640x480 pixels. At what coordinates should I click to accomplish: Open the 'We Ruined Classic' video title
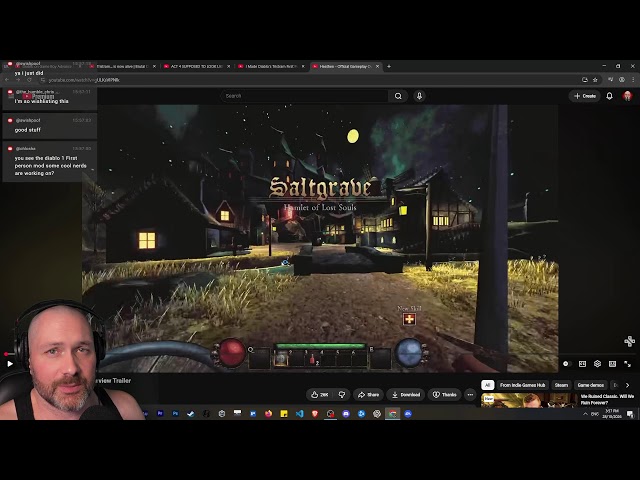[607, 399]
